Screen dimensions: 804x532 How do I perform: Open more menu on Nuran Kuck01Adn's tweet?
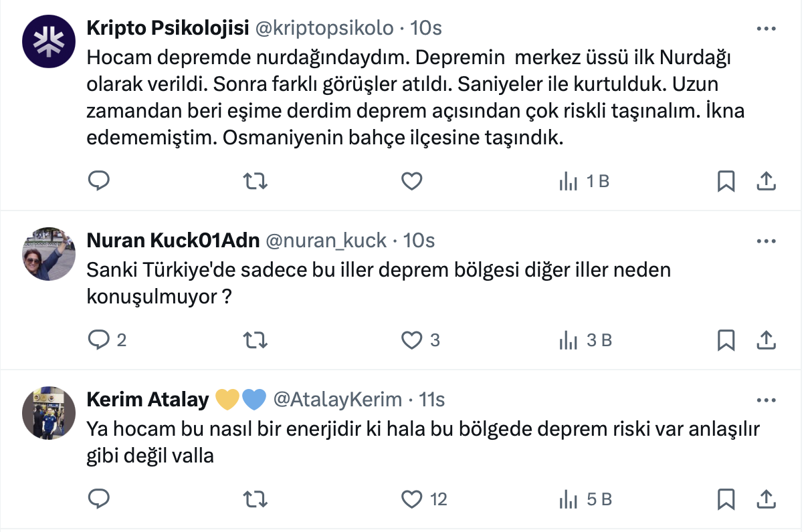(x=766, y=241)
